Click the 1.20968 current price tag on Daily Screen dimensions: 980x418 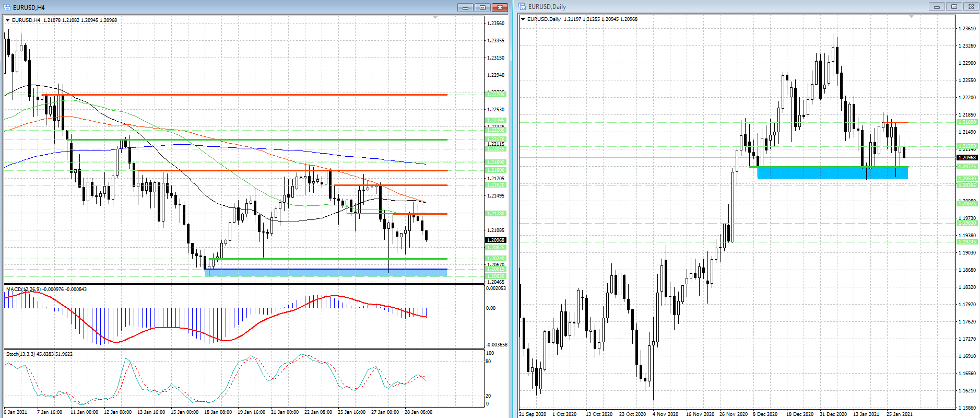click(967, 157)
